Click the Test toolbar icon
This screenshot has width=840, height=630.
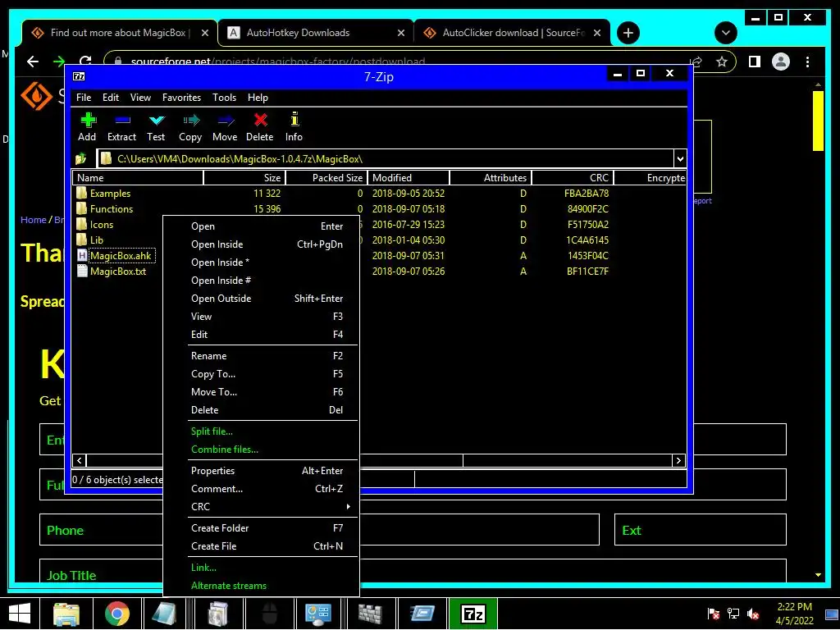(x=157, y=120)
